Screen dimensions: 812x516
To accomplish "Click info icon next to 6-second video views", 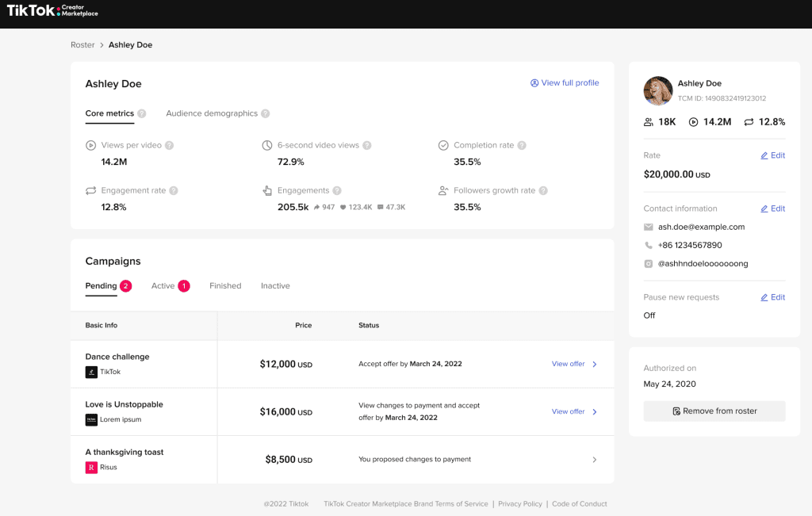I will click(x=367, y=146).
